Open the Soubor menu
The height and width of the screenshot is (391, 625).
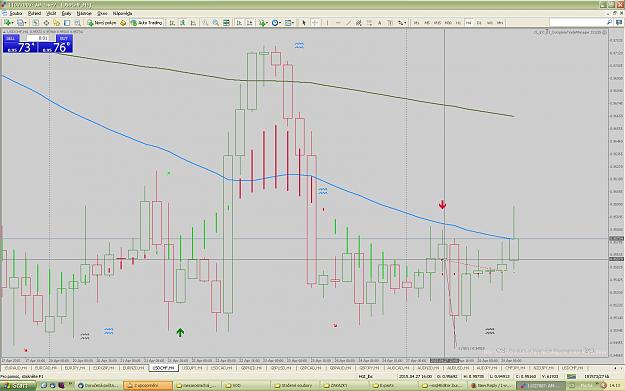click(16, 13)
